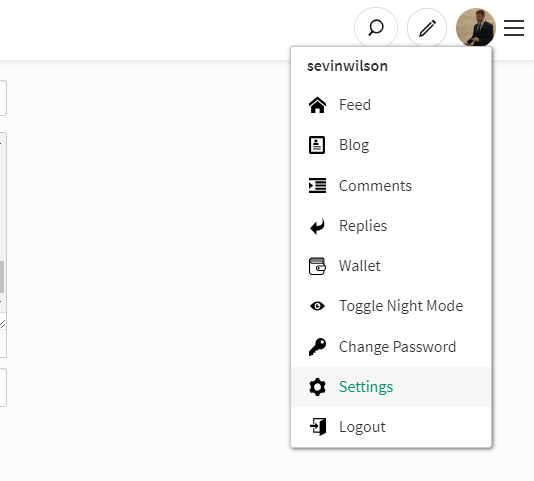Viewport: 534px width, 481px height.
Task: Click the eye icon for night mode
Action: click(x=317, y=306)
